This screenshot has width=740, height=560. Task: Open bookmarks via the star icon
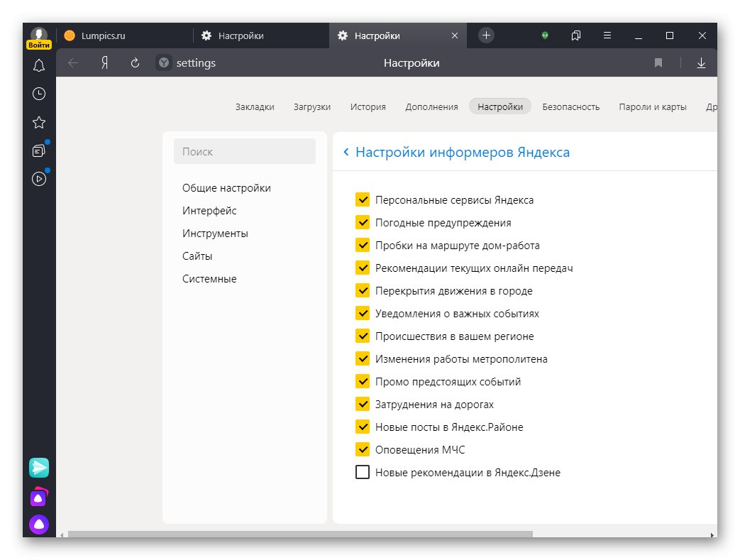click(x=39, y=121)
